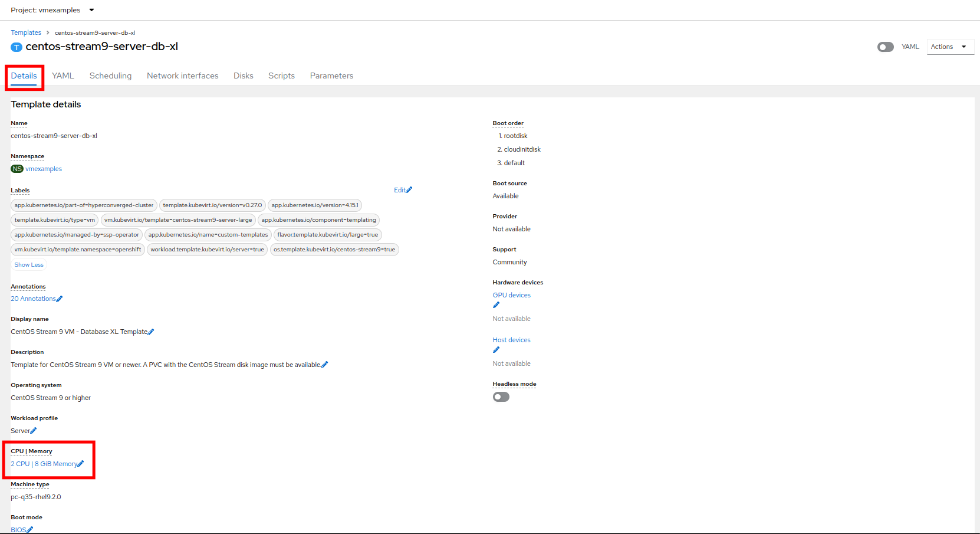Viewport: 980px width, 534px height.
Task: Click the Headless mode label
Action: click(x=514, y=384)
